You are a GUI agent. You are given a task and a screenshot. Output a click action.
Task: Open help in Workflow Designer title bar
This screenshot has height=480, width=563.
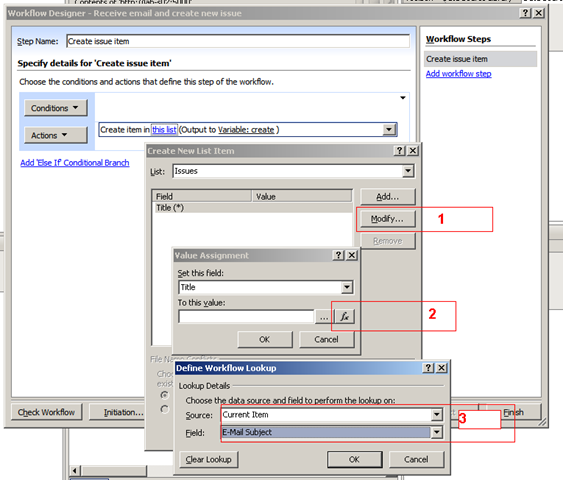[x=525, y=13]
